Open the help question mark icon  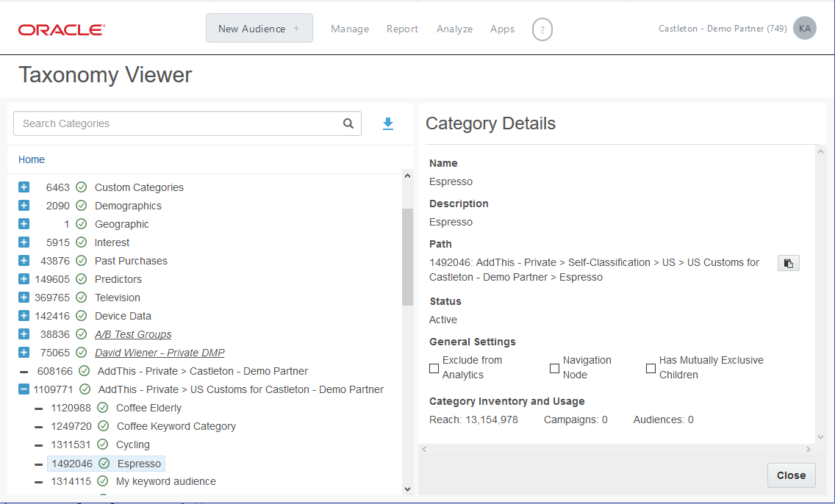pyautogui.click(x=542, y=29)
